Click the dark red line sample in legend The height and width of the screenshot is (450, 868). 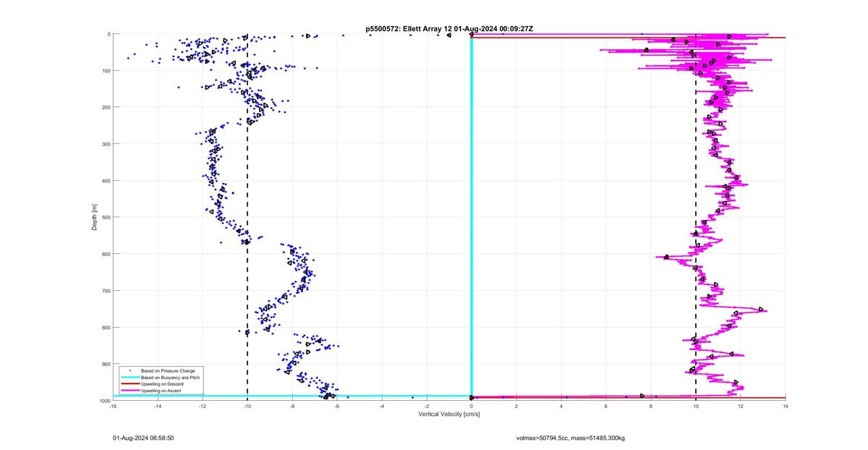[129, 384]
